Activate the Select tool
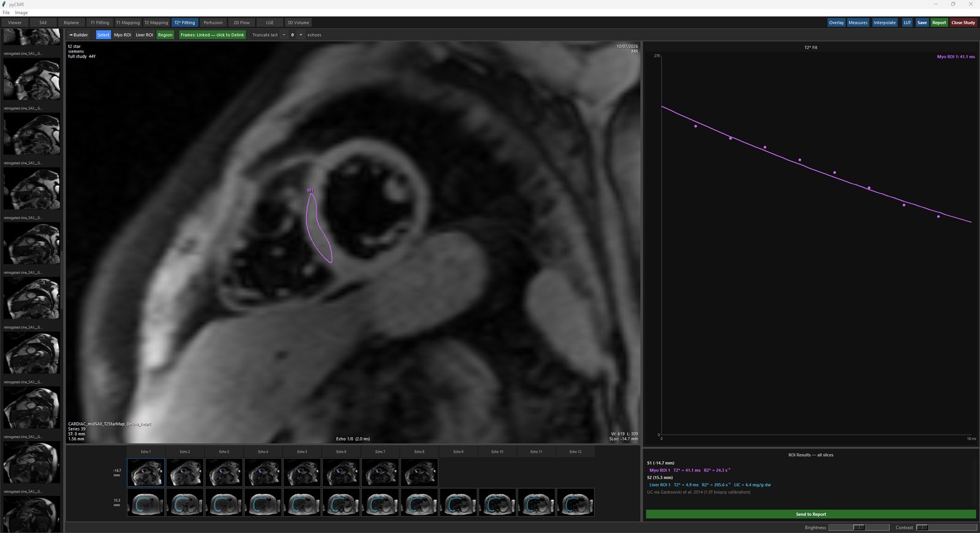Image resolution: width=980 pixels, height=533 pixels. point(104,35)
